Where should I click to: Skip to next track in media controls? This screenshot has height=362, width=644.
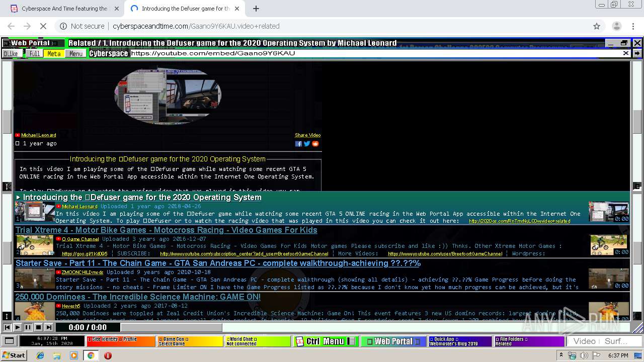click(x=49, y=327)
